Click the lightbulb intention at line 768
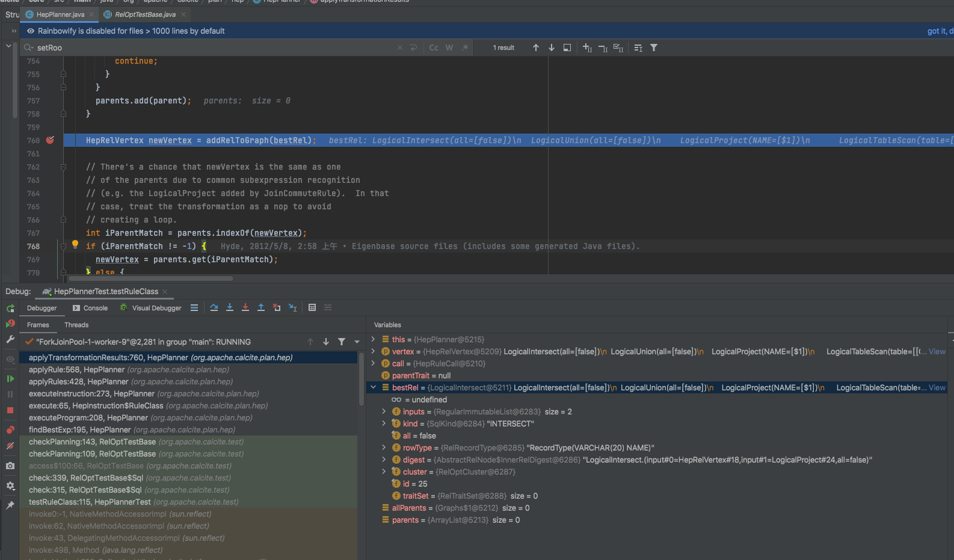Image resolution: width=954 pixels, height=560 pixels. pyautogui.click(x=75, y=244)
